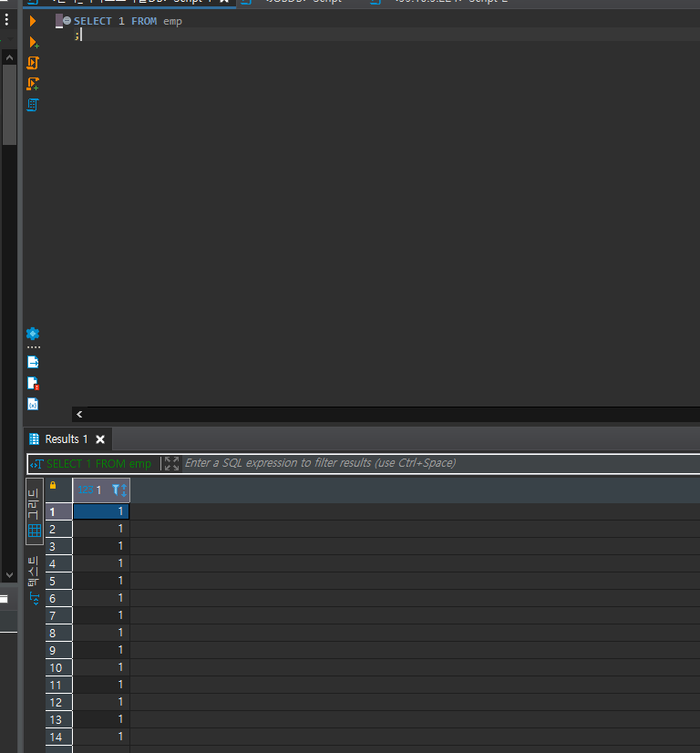Click the left panel vertical scrollbar thumb
700x753 pixels.
(9, 105)
